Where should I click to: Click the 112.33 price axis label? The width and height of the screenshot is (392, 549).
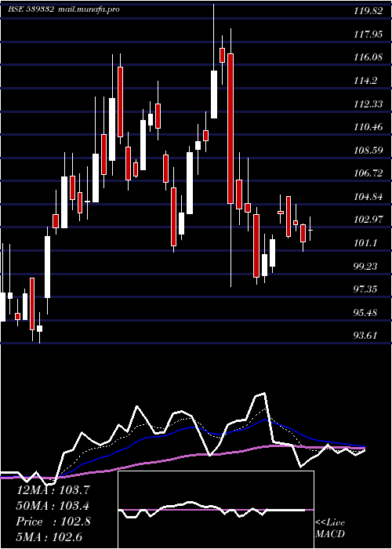click(x=368, y=104)
